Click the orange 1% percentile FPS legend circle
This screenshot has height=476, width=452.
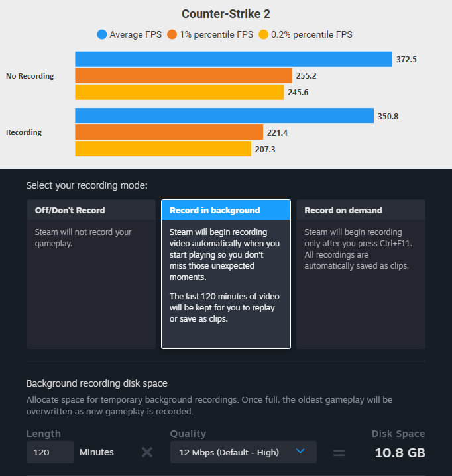[x=172, y=34]
